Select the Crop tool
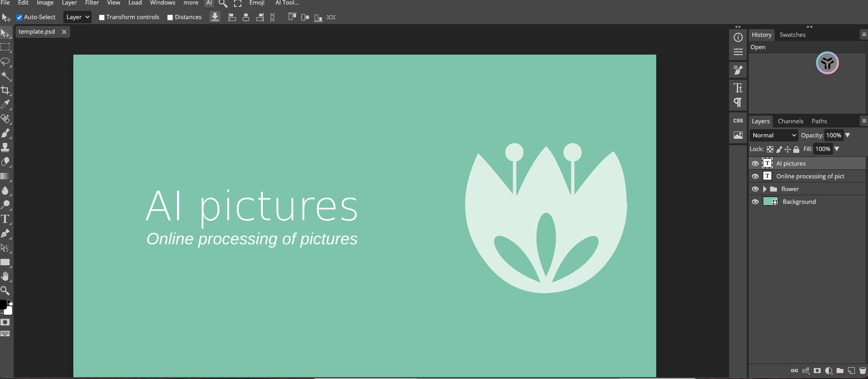The width and height of the screenshot is (868, 379). [5, 90]
